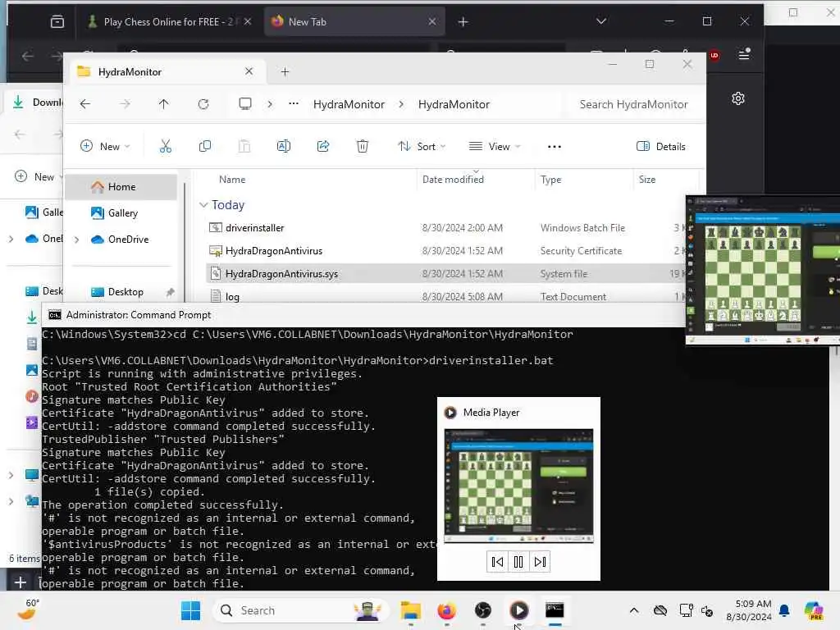Viewport: 840px width, 630px height.
Task: Select the HydraDragonAntivirus security certificate file
Action: (x=445, y=251)
